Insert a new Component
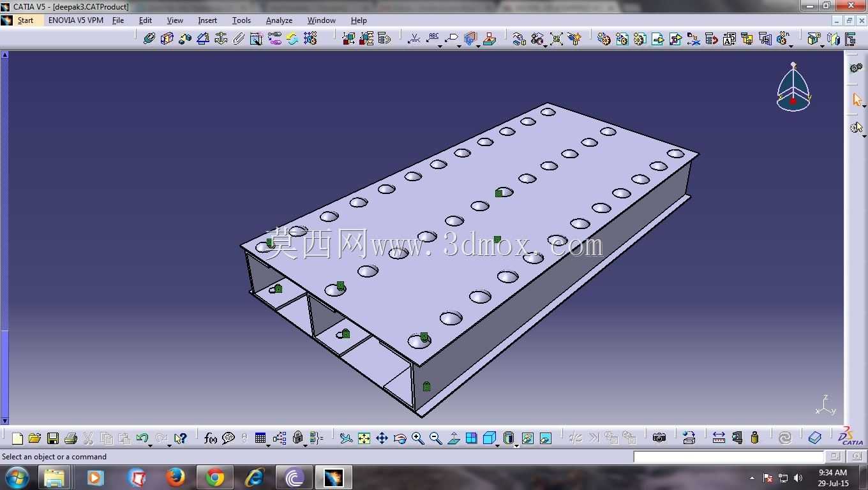The width and height of the screenshot is (868, 490). (604, 39)
